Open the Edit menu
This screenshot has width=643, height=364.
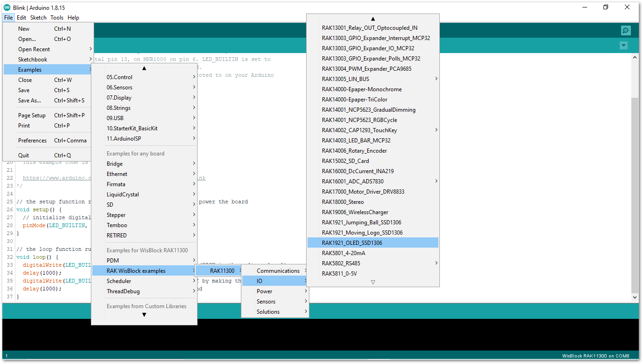21,18
